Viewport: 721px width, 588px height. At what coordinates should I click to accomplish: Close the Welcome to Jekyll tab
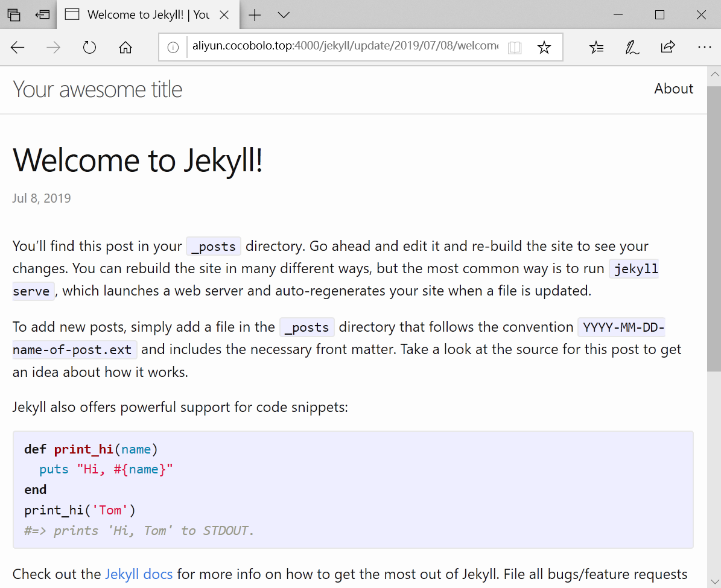pos(224,14)
